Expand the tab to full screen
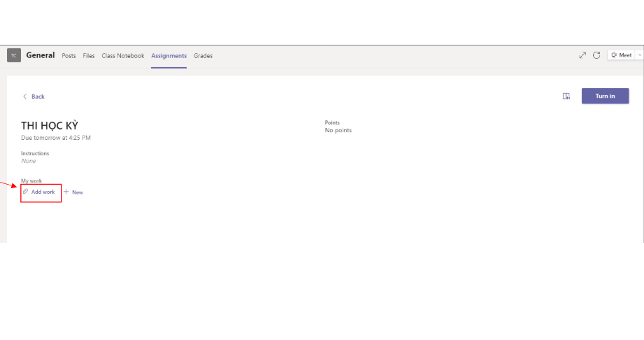The height and width of the screenshot is (340, 644). [x=582, y=55]
